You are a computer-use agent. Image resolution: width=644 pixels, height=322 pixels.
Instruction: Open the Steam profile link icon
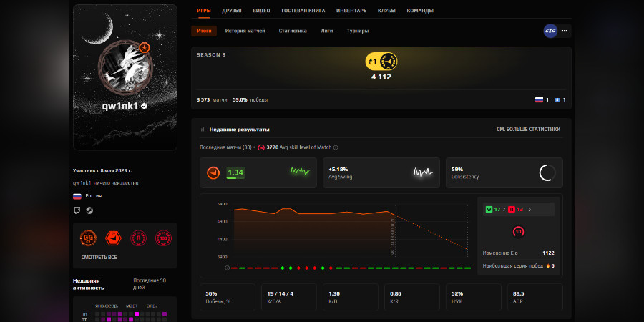(x=89, y=210)
